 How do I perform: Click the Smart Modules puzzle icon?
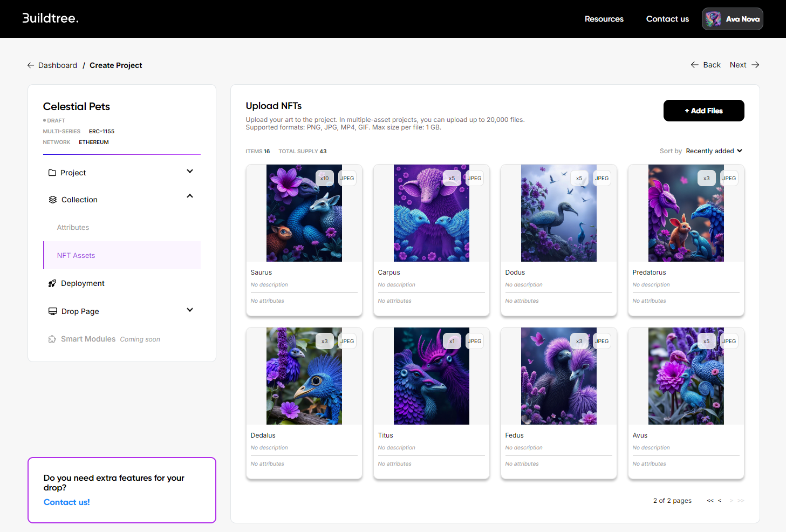coord(52,339)
